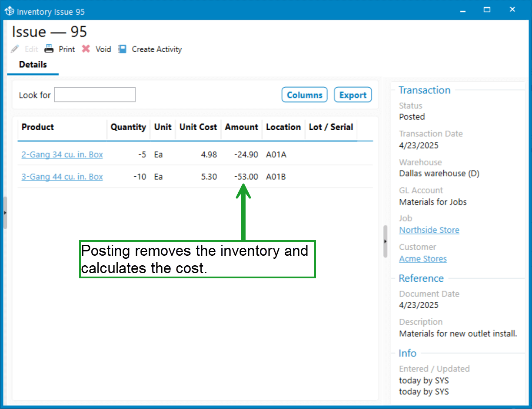This screenshot has width=532, height=409.
Task: Click the Edit pencil icon
Action: point(15,49)
